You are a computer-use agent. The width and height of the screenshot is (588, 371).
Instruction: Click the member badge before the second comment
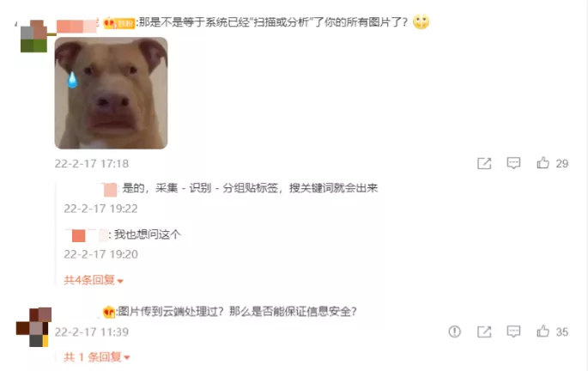tap(109, 312)
